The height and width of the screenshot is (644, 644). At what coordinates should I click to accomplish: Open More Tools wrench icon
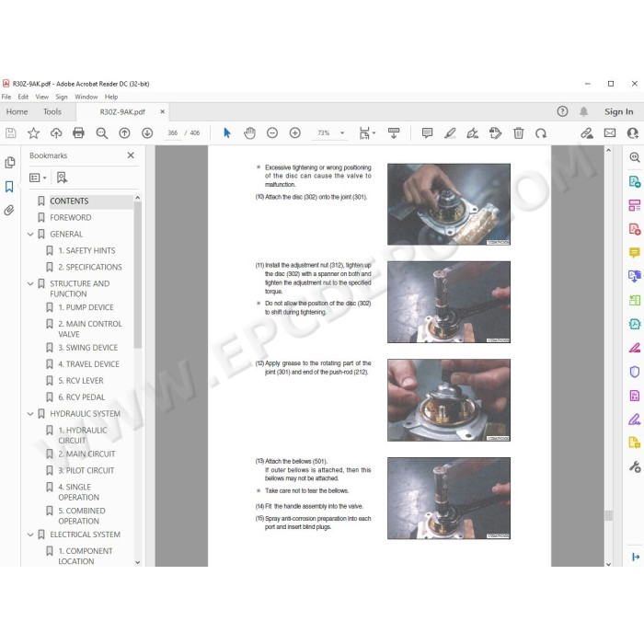point(634,466)
